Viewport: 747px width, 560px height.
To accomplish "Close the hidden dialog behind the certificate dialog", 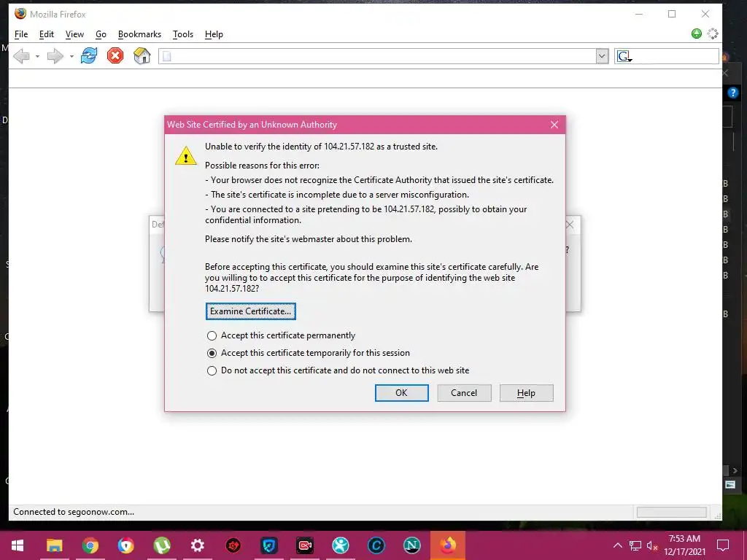I will [x=570, y=225].
